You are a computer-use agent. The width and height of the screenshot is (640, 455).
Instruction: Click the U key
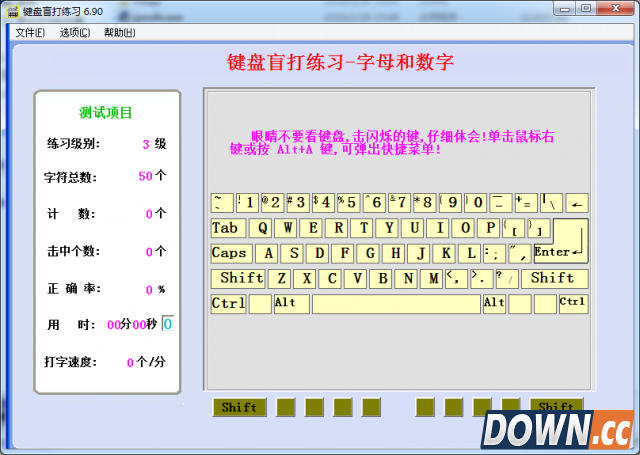tap(412, 228)
